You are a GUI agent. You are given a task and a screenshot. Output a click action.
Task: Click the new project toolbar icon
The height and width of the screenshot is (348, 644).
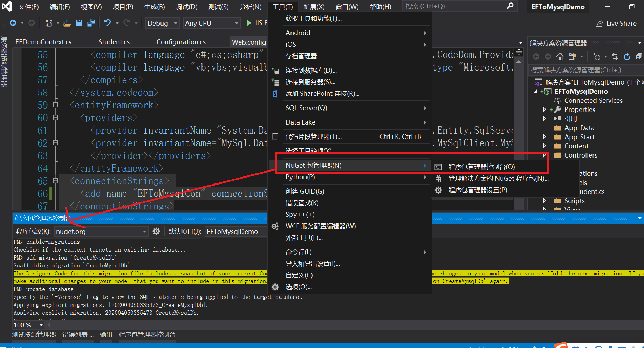point(48,23)
